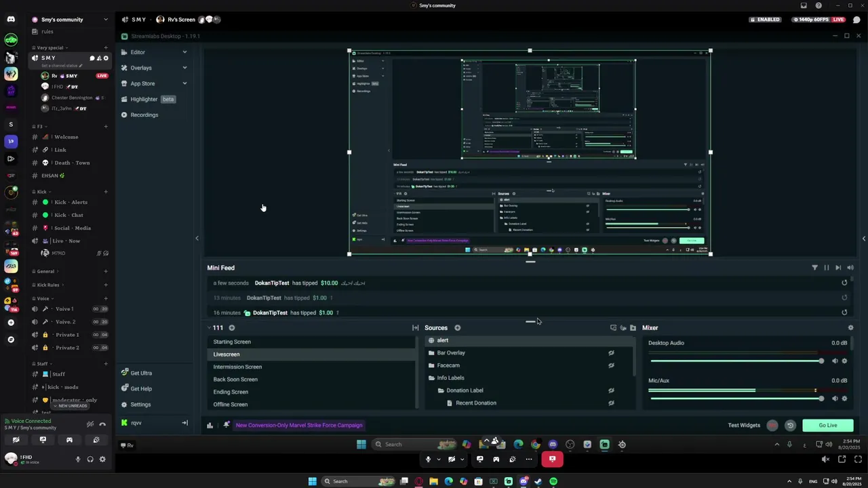This screenshot has width=868, height=488.
Task: Toggle visibility of Recent Donation source
Action: (x=611, y=403)
